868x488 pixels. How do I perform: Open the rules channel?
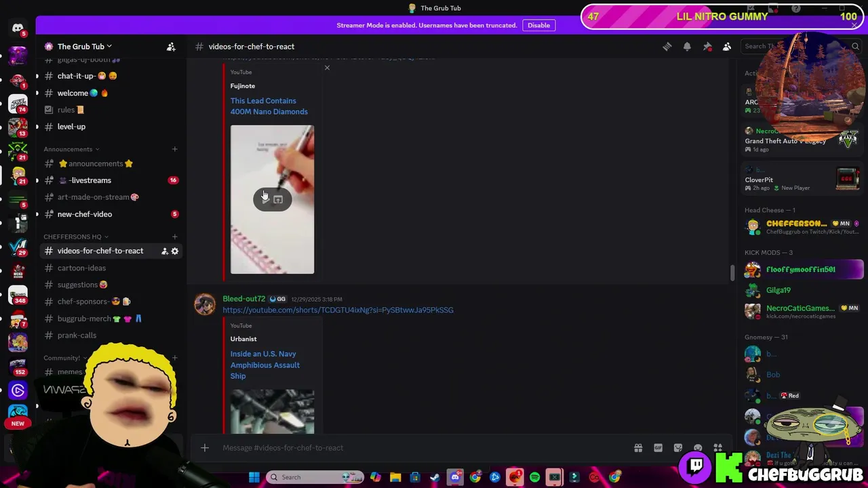tap(108, 110)
